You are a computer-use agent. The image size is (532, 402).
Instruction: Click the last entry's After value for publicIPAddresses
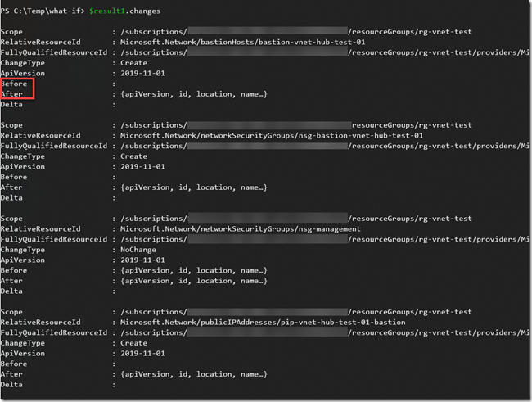pyautogui.click(x=194, y=374)
